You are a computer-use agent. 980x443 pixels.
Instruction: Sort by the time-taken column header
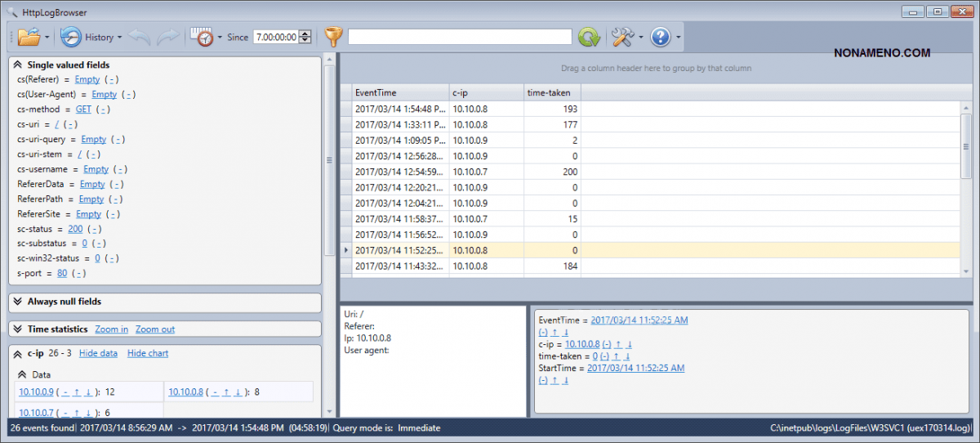(548, 92)
